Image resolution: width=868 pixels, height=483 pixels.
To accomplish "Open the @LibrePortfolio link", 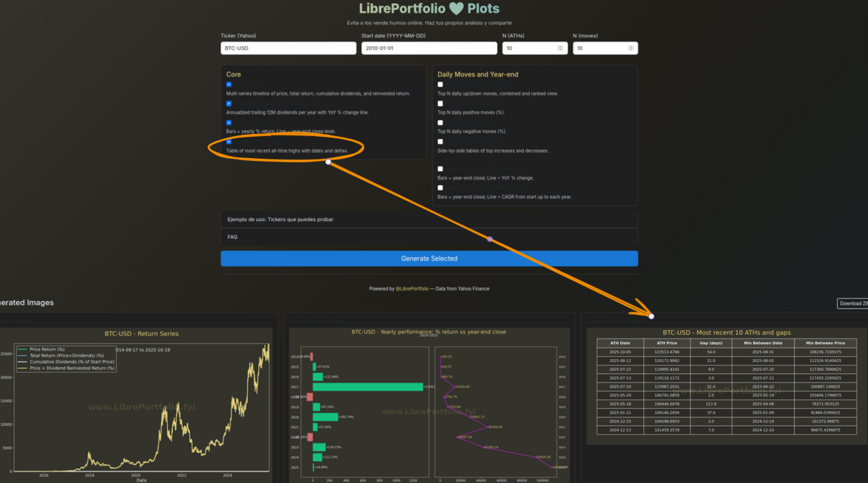I will 412,289.
